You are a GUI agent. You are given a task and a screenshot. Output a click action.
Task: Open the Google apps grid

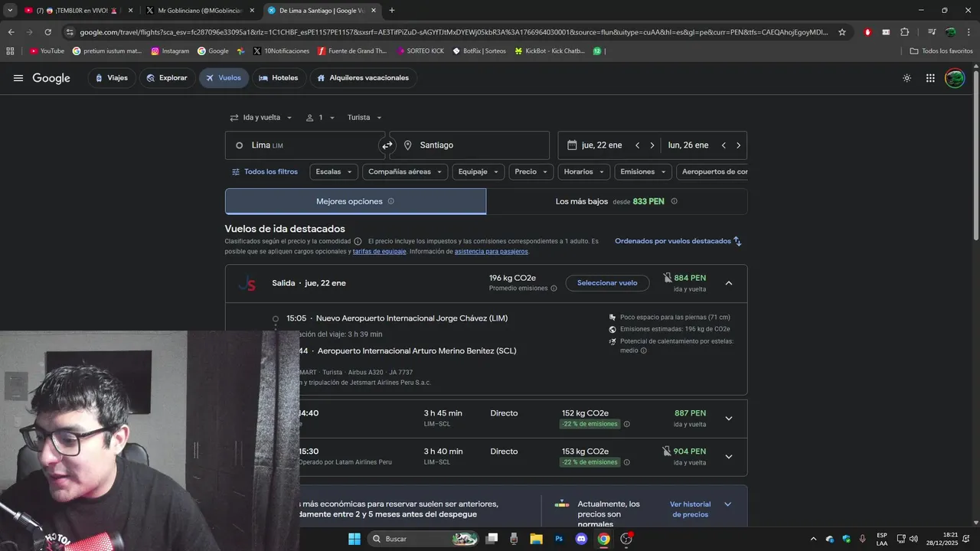pos(930,78)
